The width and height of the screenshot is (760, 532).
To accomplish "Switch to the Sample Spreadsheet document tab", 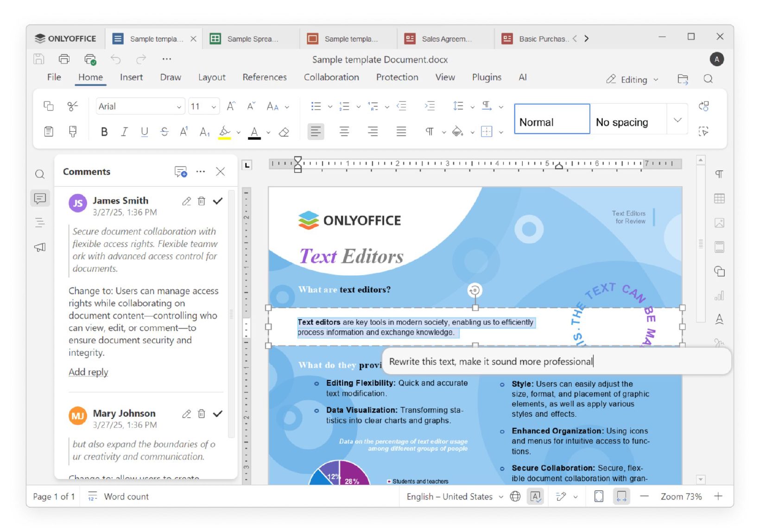I will pos(251,39).
